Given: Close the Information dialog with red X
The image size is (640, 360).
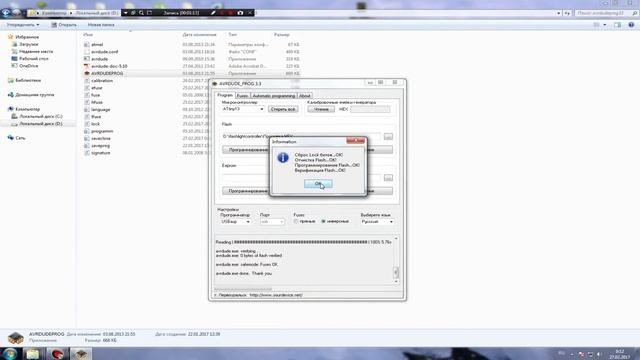Looking at the screenshot, I should (x=356, y=141).
